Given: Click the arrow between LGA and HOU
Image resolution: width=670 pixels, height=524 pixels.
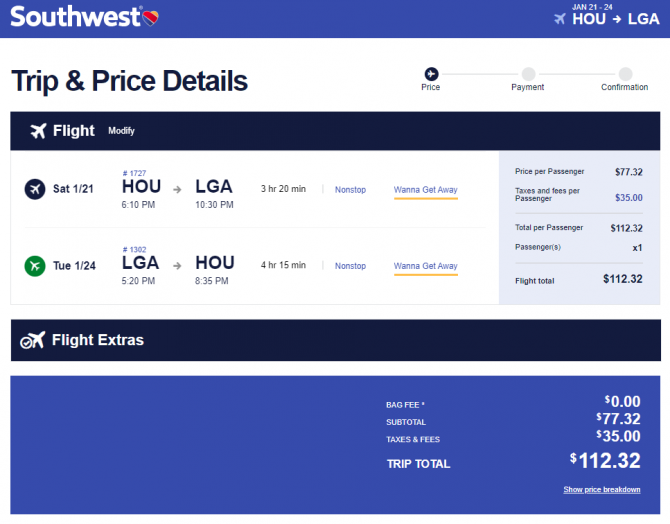Looking at the screenshot, I should (x=177, y=266).
